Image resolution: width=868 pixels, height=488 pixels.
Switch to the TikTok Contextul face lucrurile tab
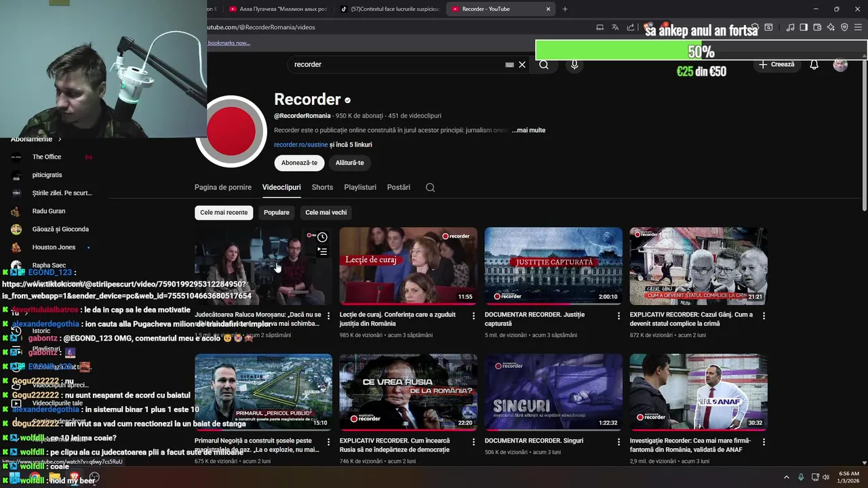(x=390, y=9)
